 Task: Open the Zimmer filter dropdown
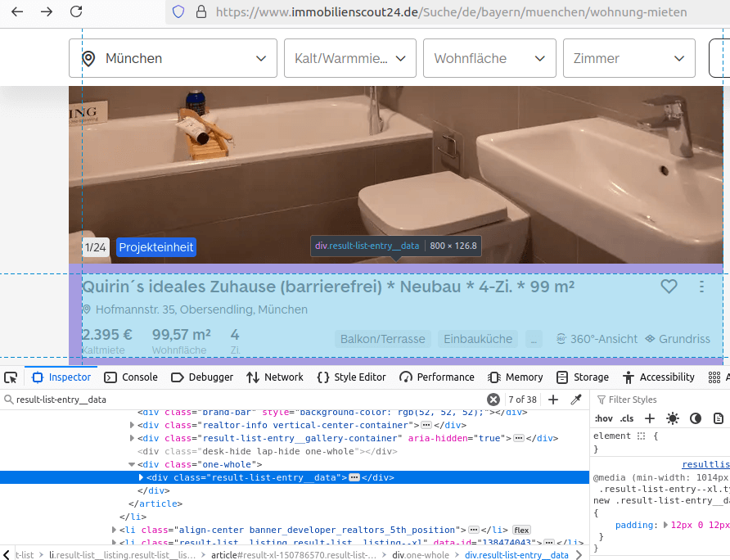coord(629,58)
